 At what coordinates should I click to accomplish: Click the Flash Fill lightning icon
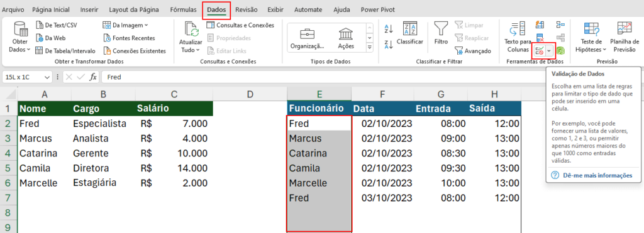click(x=540, y=24)
